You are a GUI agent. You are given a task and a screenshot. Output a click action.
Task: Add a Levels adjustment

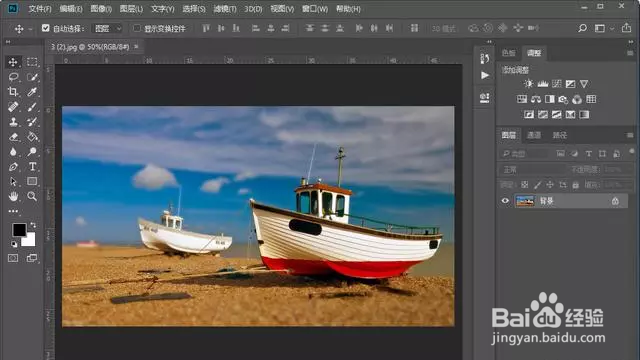point(542,84)
